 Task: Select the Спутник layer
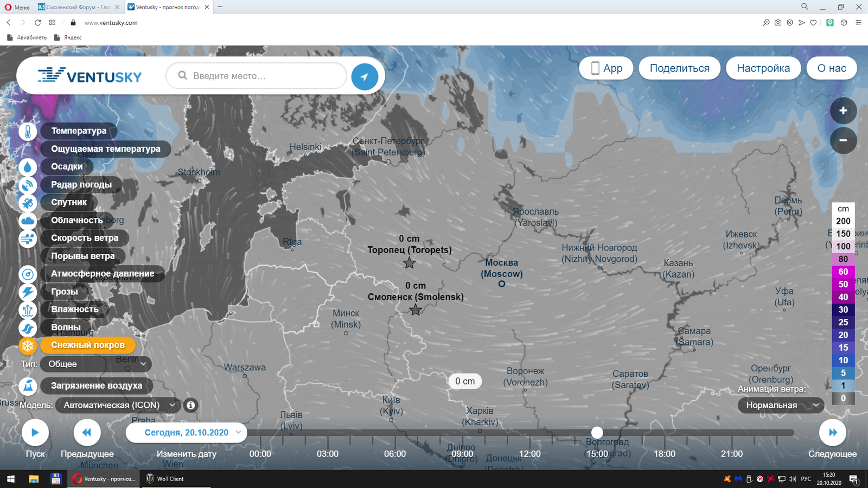click(x=69, y=202)
